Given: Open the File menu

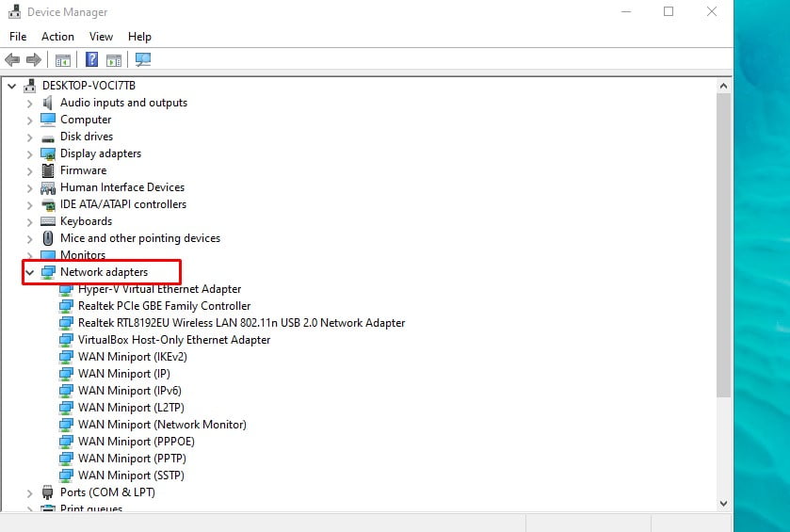Looking at the screenshot, I should point(18,37).
